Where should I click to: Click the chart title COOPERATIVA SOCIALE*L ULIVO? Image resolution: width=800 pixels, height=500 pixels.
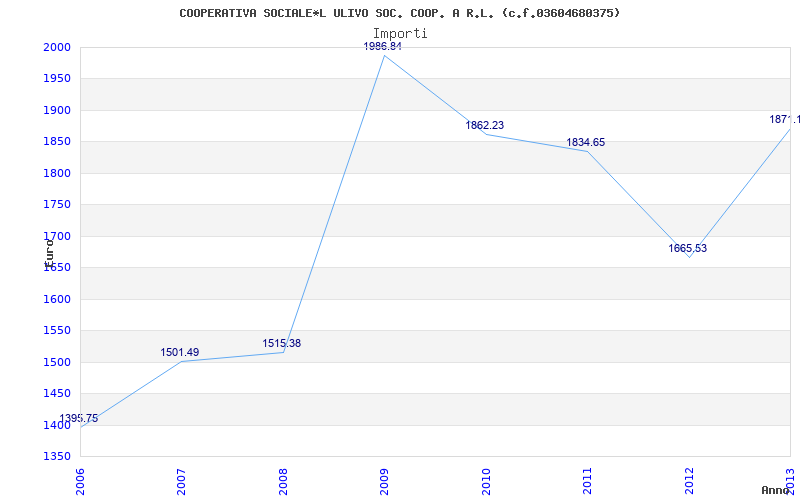(399, 13)
